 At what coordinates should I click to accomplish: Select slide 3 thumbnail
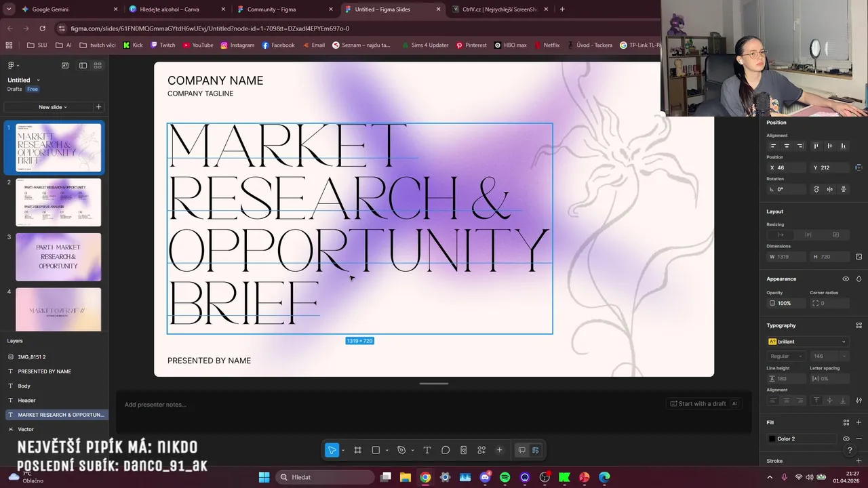tap(58, 257)
